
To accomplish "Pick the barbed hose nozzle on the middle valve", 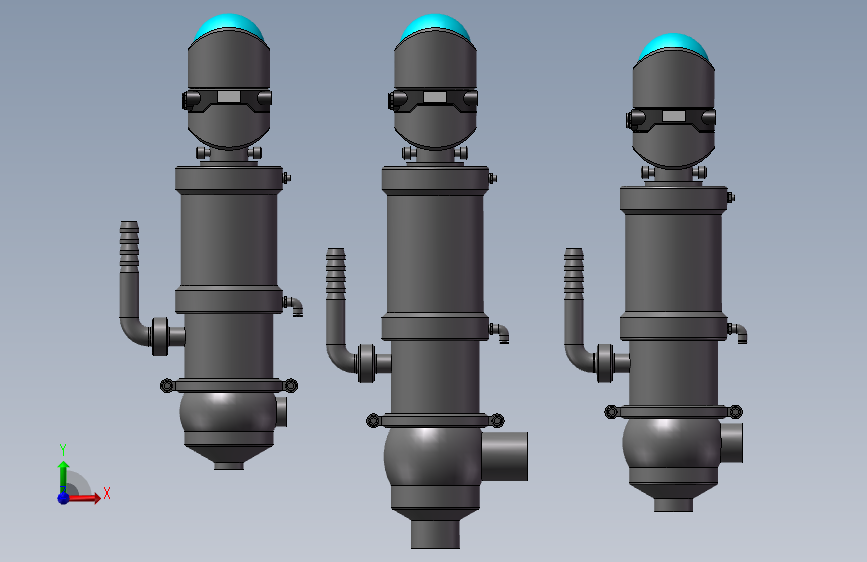I will tap(336, 273).
